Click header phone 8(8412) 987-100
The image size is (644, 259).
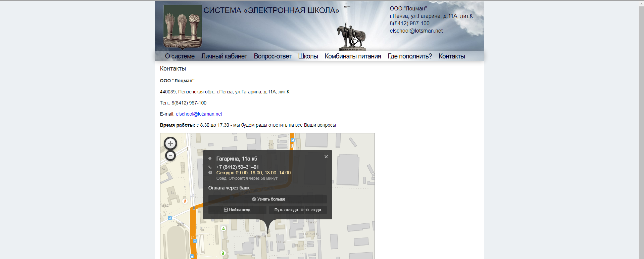[409, 24]
